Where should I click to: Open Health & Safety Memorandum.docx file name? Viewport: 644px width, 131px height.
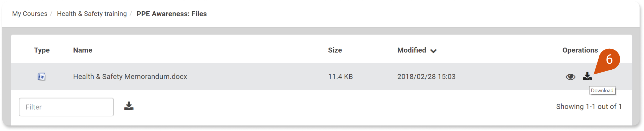point(130,77)
